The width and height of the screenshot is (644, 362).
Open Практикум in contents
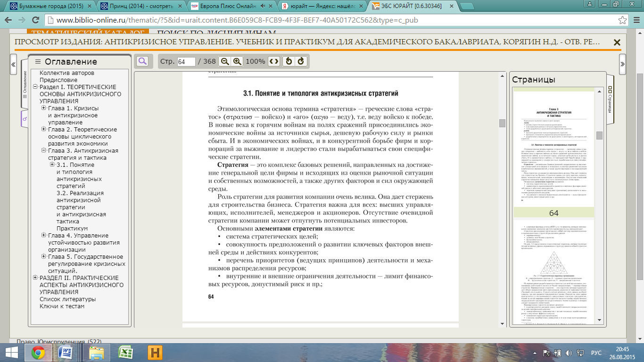point(72,229)
